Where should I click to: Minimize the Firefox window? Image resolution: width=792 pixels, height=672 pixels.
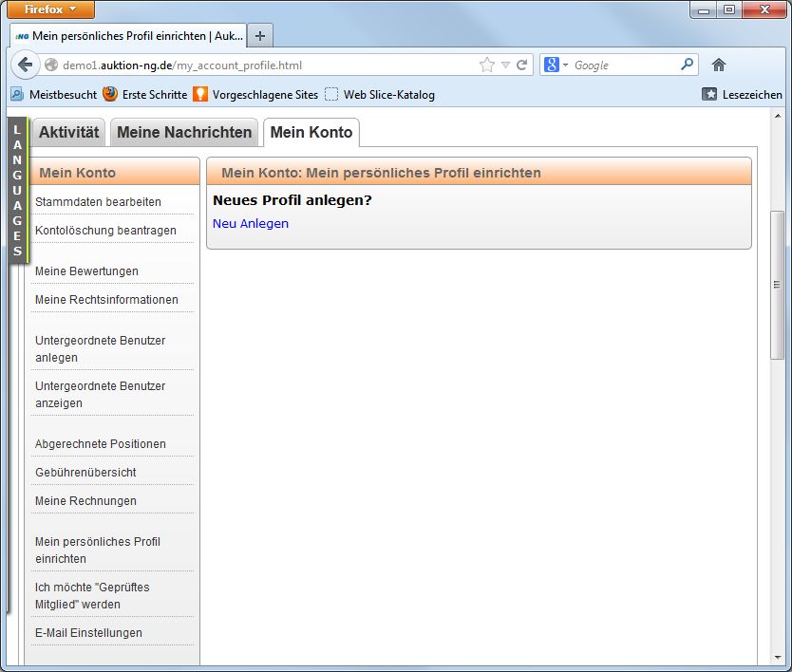pyautogui.click(x=703, y=9)
